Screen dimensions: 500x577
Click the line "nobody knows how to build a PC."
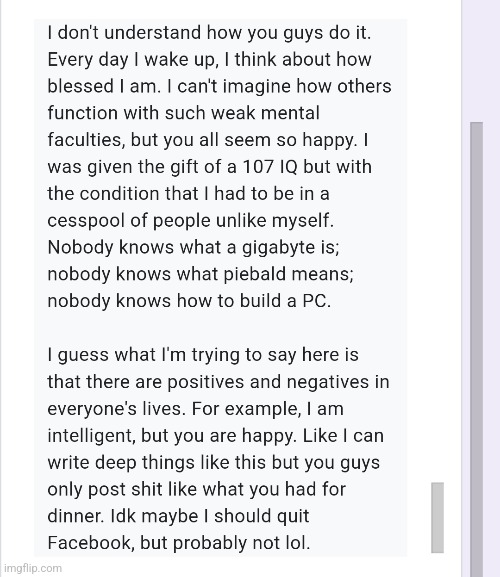coord(189,301)
